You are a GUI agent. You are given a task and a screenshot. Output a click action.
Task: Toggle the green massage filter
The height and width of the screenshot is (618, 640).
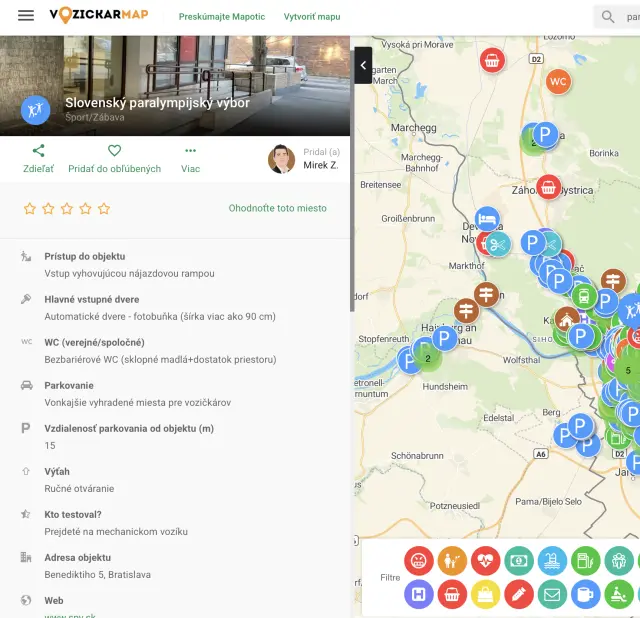point(619,594)
